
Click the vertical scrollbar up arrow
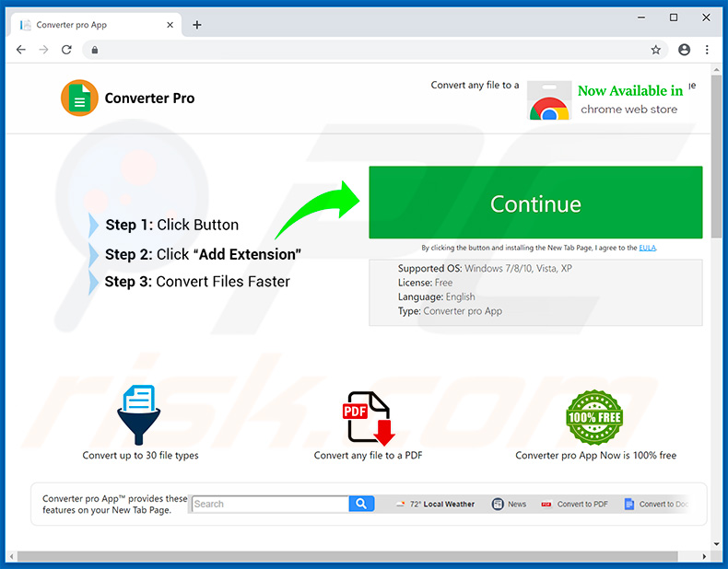716,70
